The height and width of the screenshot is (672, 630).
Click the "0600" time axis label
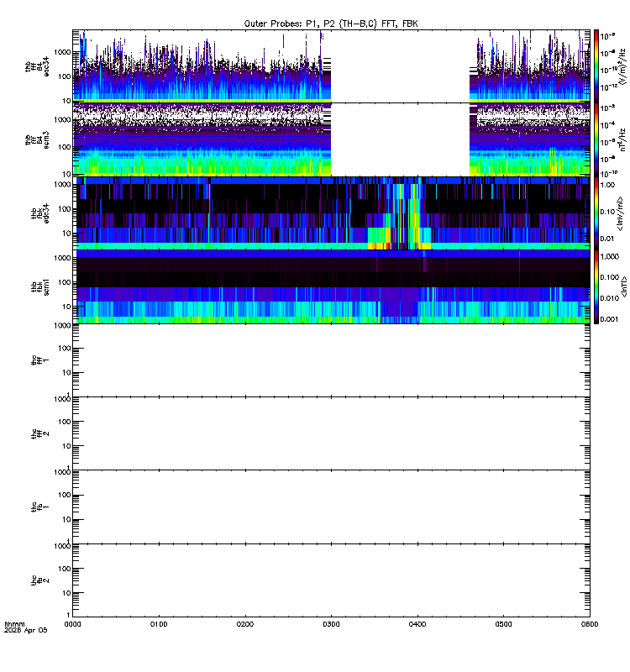click(x=590, y=624)
